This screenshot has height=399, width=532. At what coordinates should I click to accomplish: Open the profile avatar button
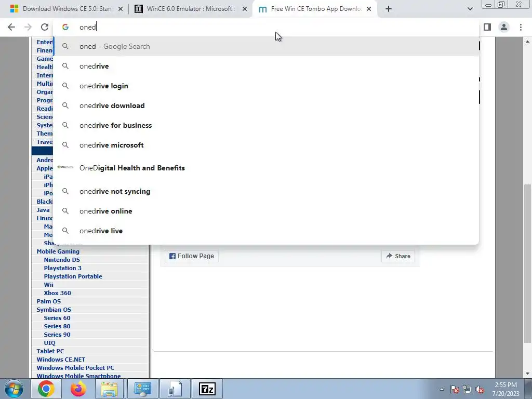[504, 27]
